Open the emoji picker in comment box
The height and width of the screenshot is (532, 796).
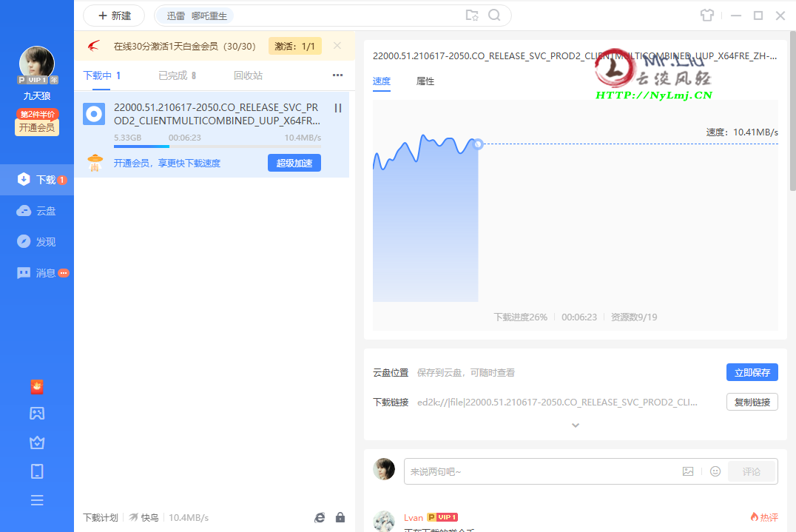tap(715, 471)
